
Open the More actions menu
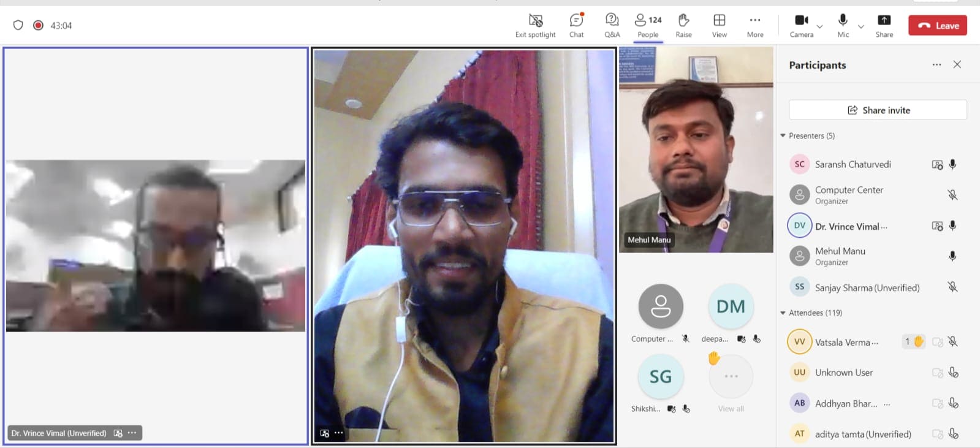pos(755,21)
